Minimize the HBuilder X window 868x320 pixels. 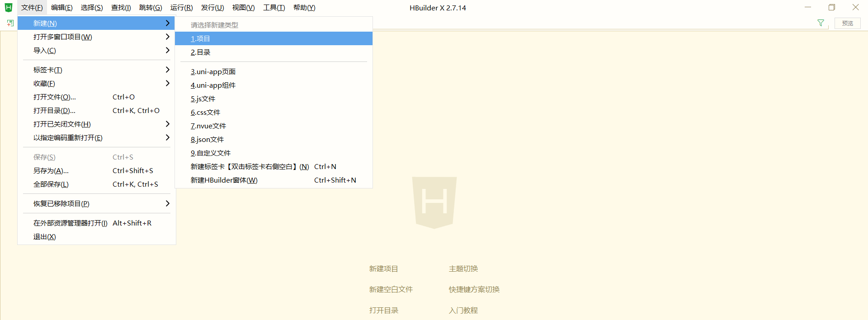tap(808, 7)
